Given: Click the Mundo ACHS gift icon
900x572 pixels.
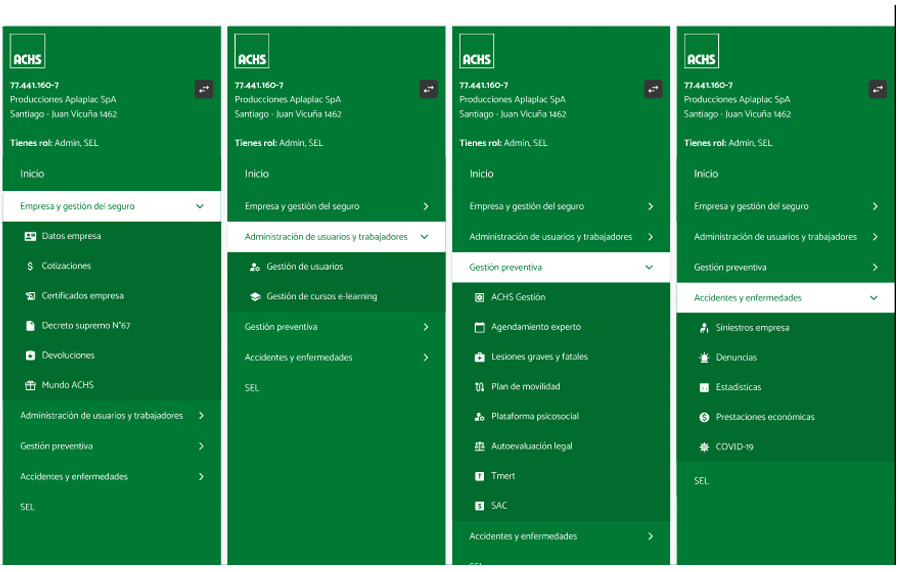Looking at the screenshot, I should (x=30, y=386).
